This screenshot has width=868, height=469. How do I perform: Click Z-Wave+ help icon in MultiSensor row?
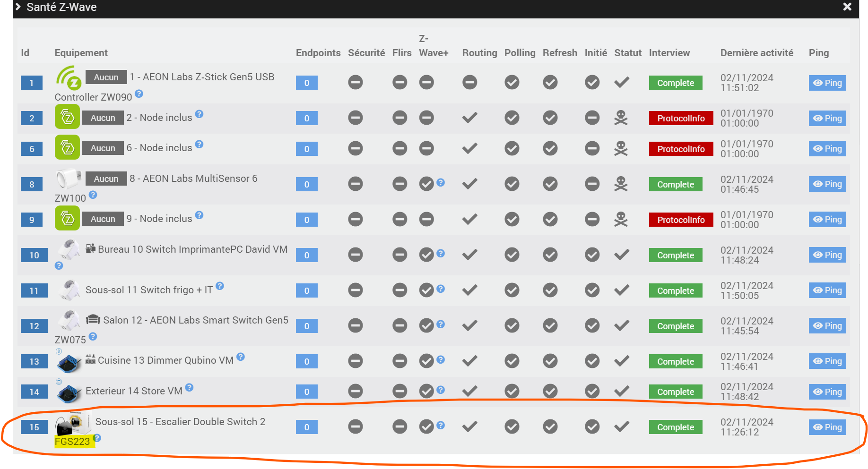(x=441, y=182)
